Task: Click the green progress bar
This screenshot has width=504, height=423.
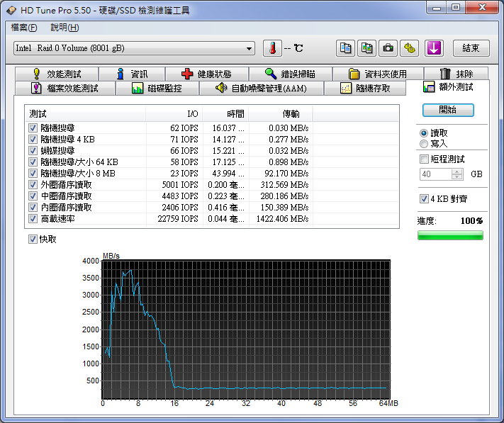Action: coord(450,235)
